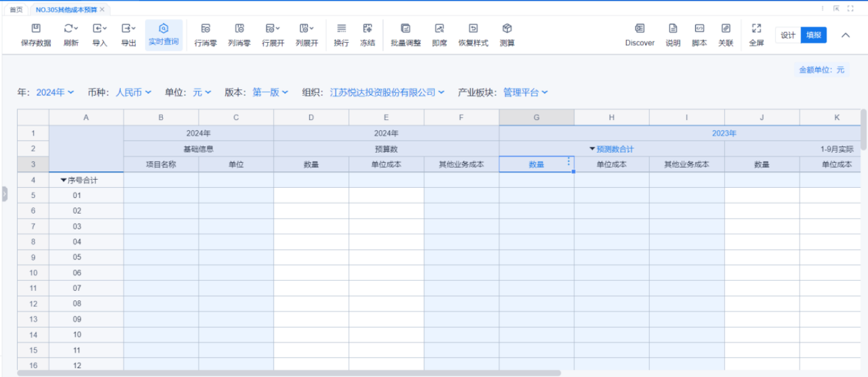Viewport: 868px width, 377px height.
Task: Click the Save Data (保存数据) icon
Action: (x=36, y=29)
